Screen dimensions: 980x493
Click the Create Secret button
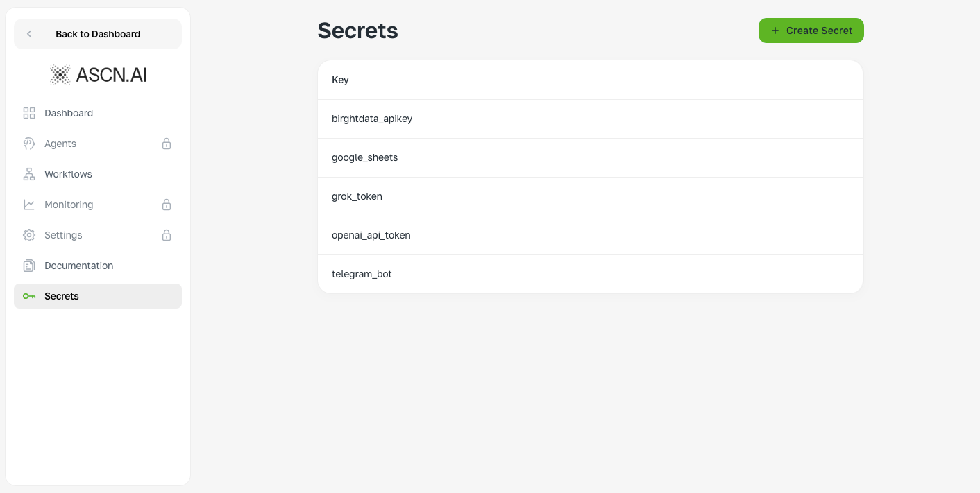(x=811, y=31)
